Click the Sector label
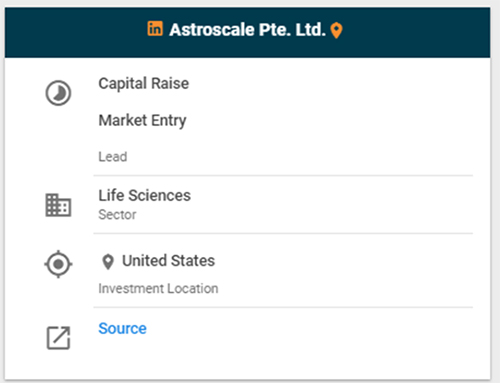Screen dimensions: 500x383 [x=117, y=215]
